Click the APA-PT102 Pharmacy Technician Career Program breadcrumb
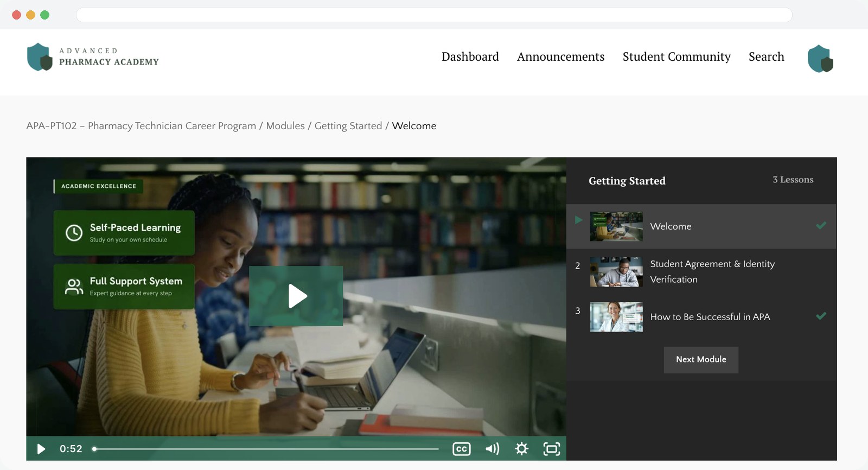The width and height of the screenshot is (868, 470). pos(141,126)
